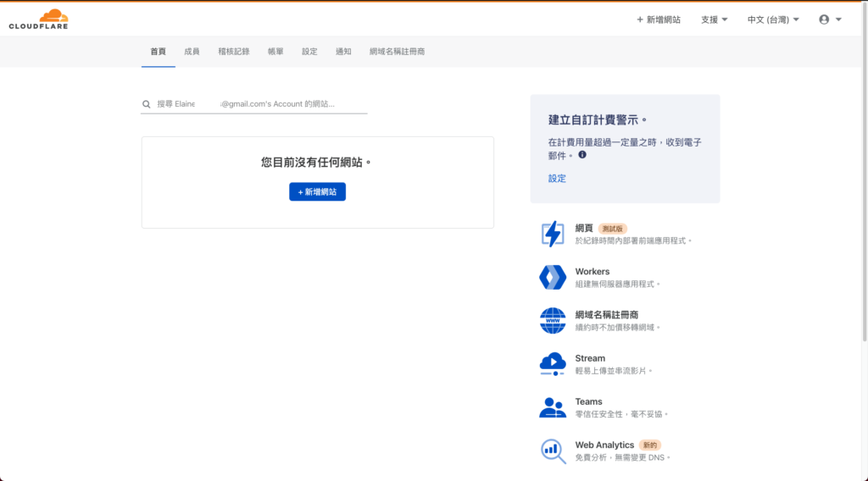The height and width of the screenshot is (481, 868).
Task: Click the 組建無伺服器應用程式 description
Action: (x=617, y=284)
